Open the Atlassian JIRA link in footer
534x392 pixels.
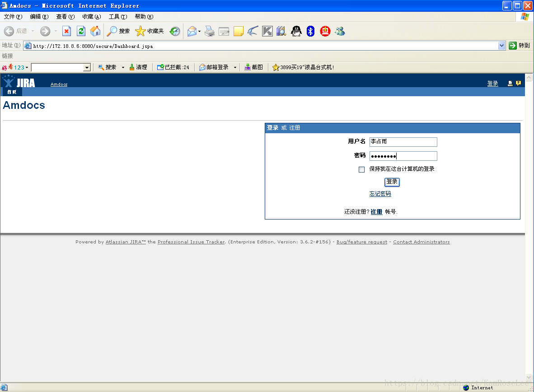(x=126, y=242)
